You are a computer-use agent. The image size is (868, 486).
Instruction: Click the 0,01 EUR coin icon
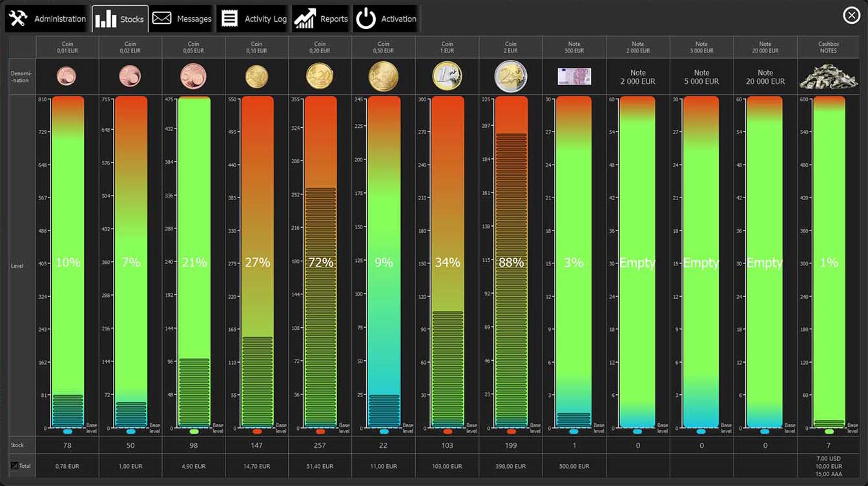(67, 77)
